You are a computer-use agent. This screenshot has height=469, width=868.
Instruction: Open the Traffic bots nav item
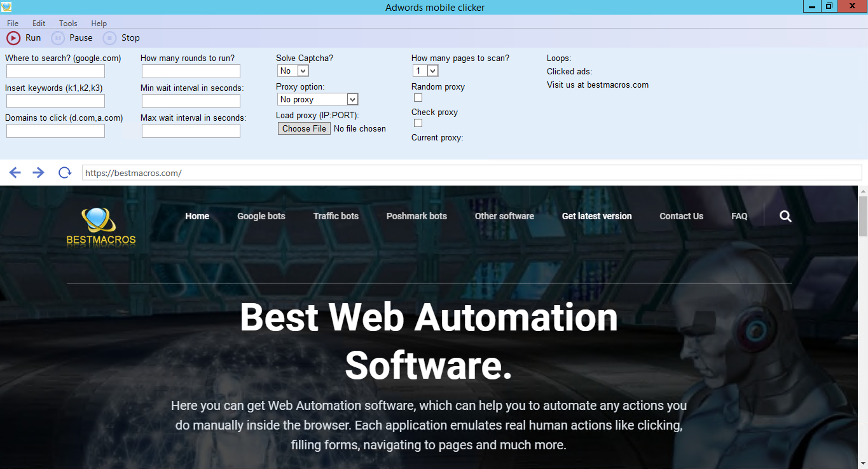pos(336,216)
